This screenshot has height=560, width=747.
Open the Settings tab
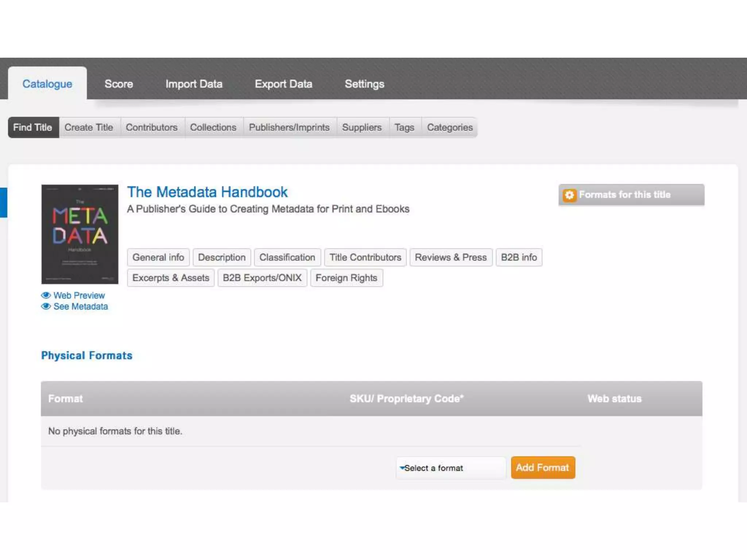pyautogui.click(x=364, y=84)
